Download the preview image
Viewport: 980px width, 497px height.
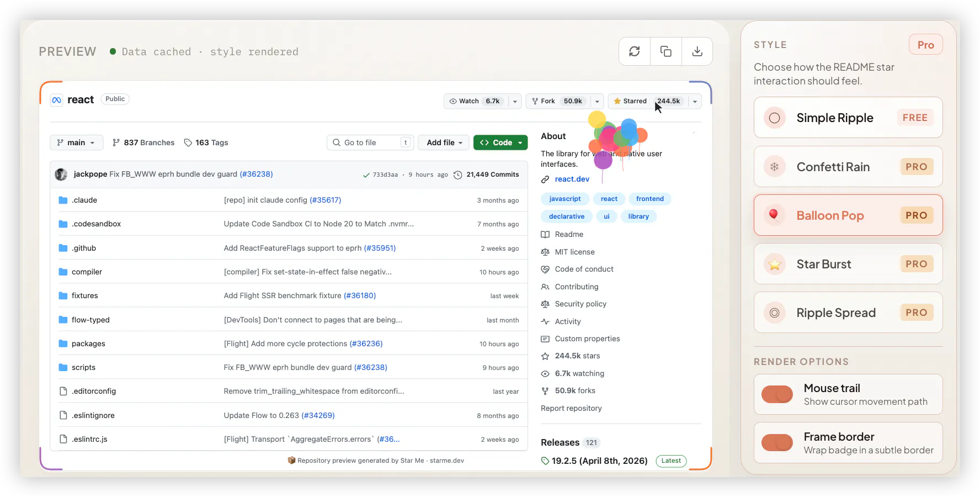click(x=697, y=51)
